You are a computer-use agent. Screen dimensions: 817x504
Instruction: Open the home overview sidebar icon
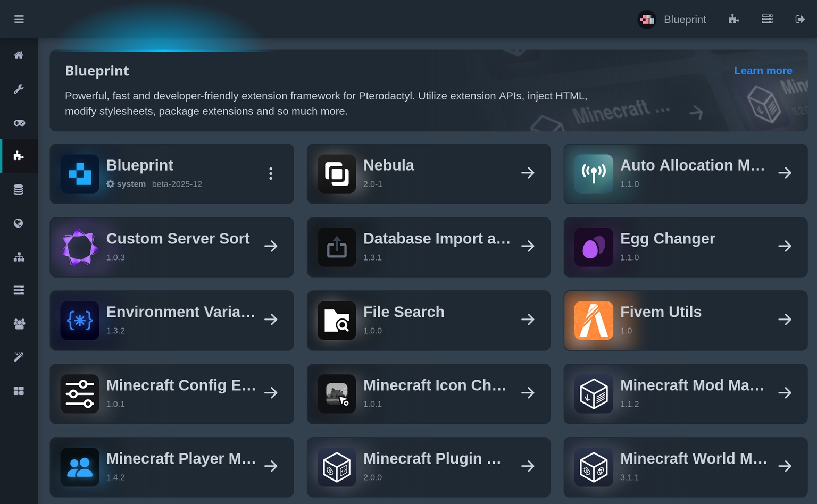coord(19,55)
